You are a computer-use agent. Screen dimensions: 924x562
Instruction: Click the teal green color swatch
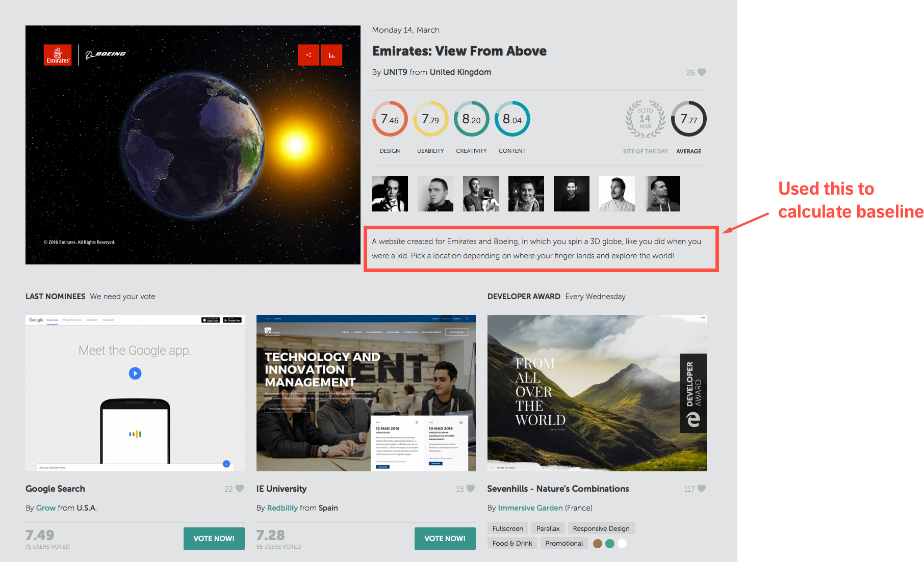(610, 544)
